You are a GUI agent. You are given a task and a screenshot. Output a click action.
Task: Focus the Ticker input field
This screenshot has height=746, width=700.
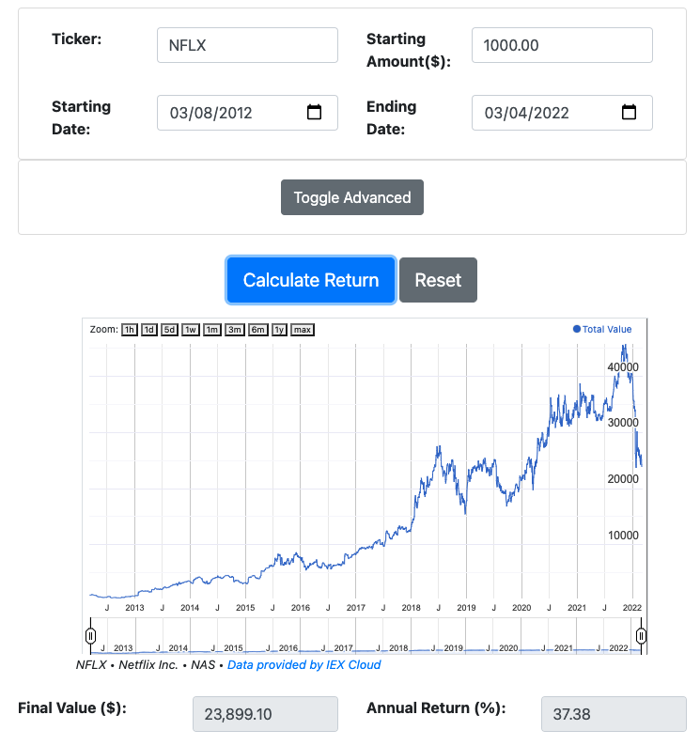coord(247,45)
